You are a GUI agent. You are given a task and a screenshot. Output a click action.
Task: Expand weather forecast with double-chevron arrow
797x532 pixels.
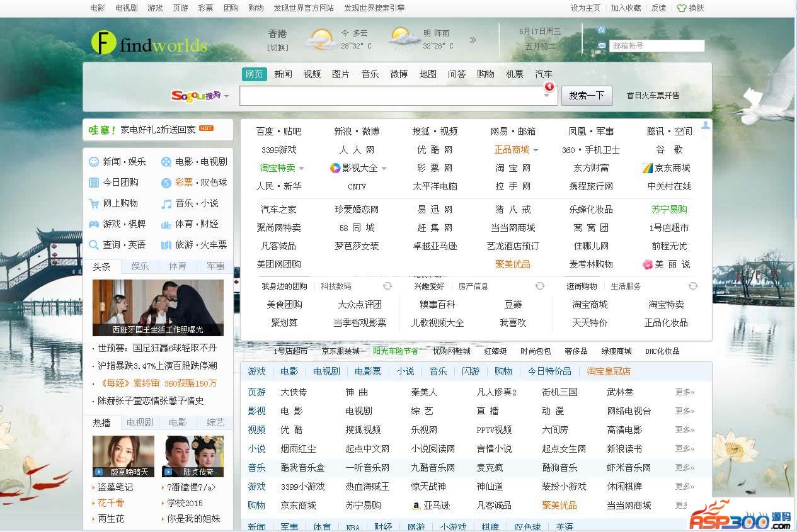click(473, 40)
